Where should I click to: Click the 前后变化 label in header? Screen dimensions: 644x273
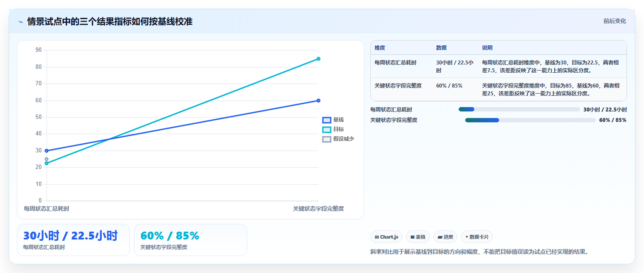614,21
